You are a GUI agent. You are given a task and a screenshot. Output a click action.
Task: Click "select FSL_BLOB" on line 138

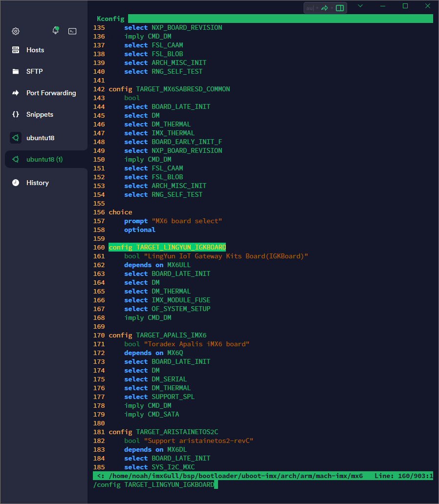(x=154, y=54)
